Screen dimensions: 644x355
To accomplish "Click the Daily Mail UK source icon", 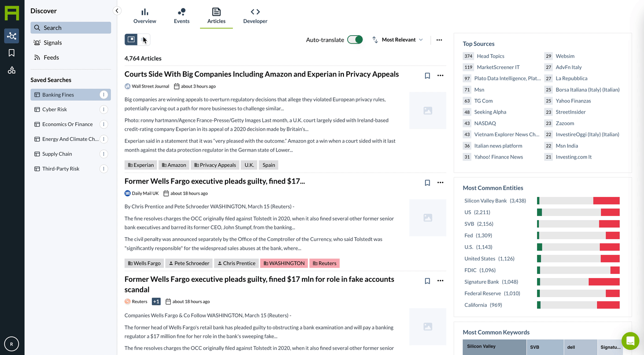I will 128,193.
